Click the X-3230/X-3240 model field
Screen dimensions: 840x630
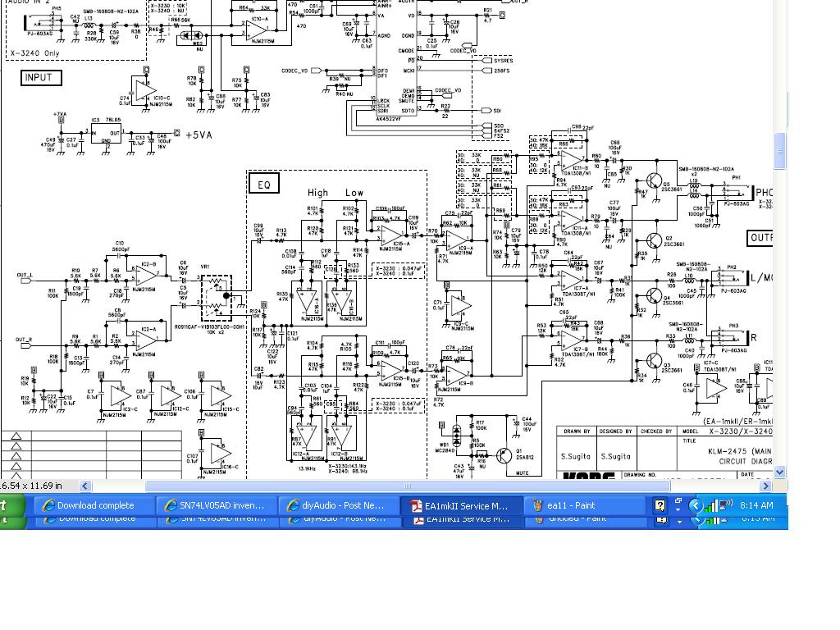coord(741,431)
